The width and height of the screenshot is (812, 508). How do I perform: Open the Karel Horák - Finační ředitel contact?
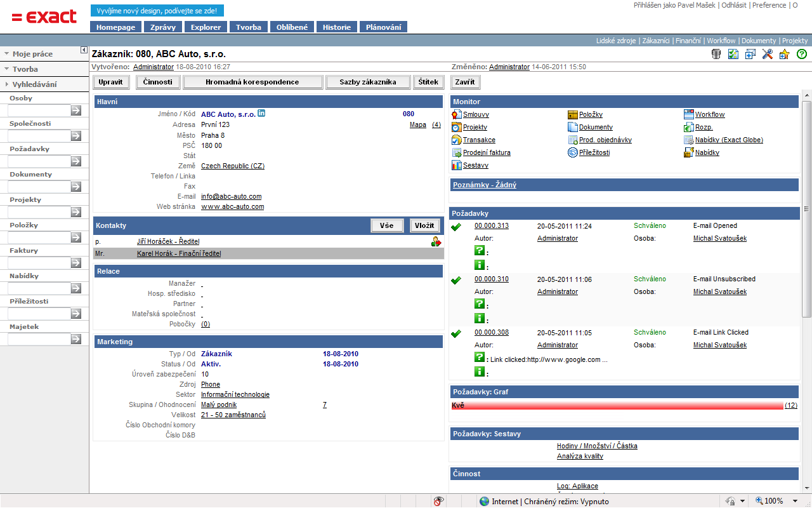179,253
